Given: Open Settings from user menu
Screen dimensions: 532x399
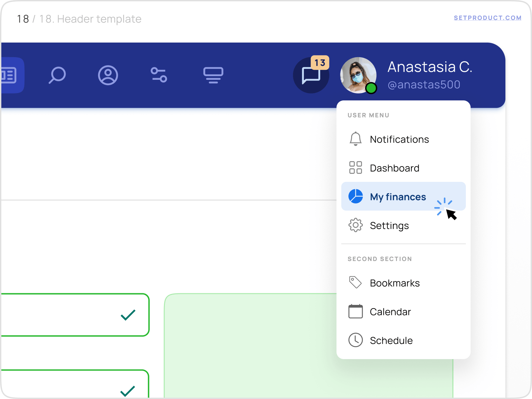Looking at the screenshot, I should click(x=403, y=225).
